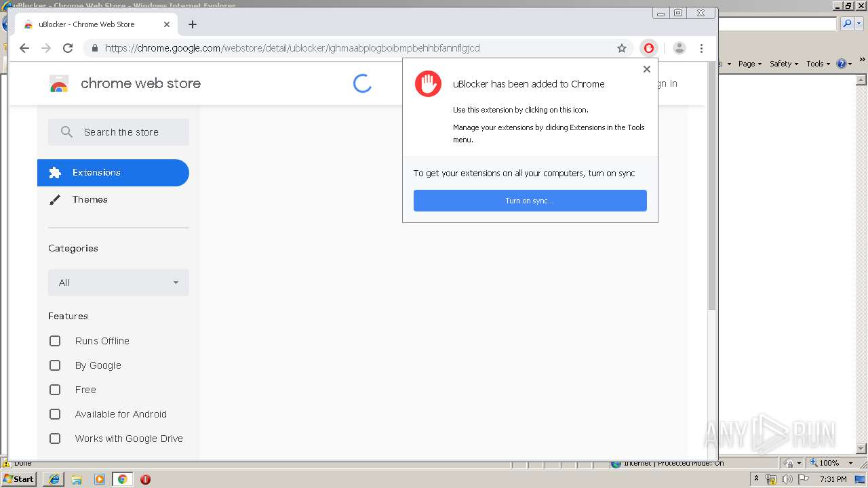
Task: Click the Action Center flag tray icon
Action: pyautogui.click(x=804, y=479)
